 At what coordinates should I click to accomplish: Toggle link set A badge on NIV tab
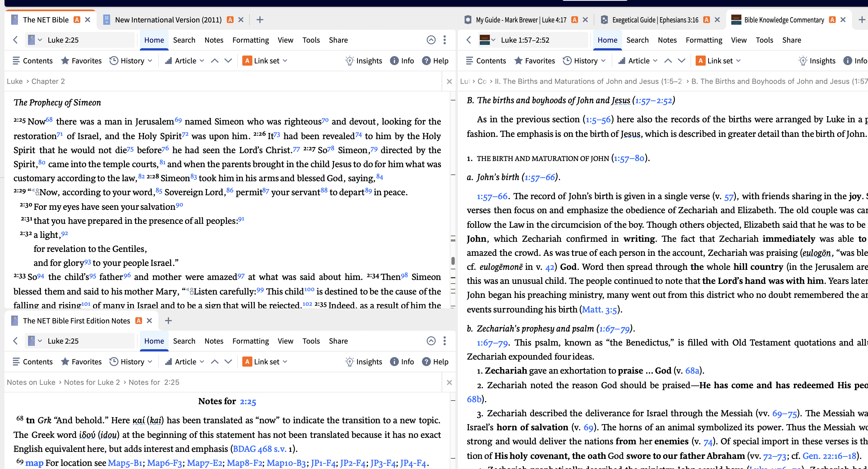pos(230,20)
